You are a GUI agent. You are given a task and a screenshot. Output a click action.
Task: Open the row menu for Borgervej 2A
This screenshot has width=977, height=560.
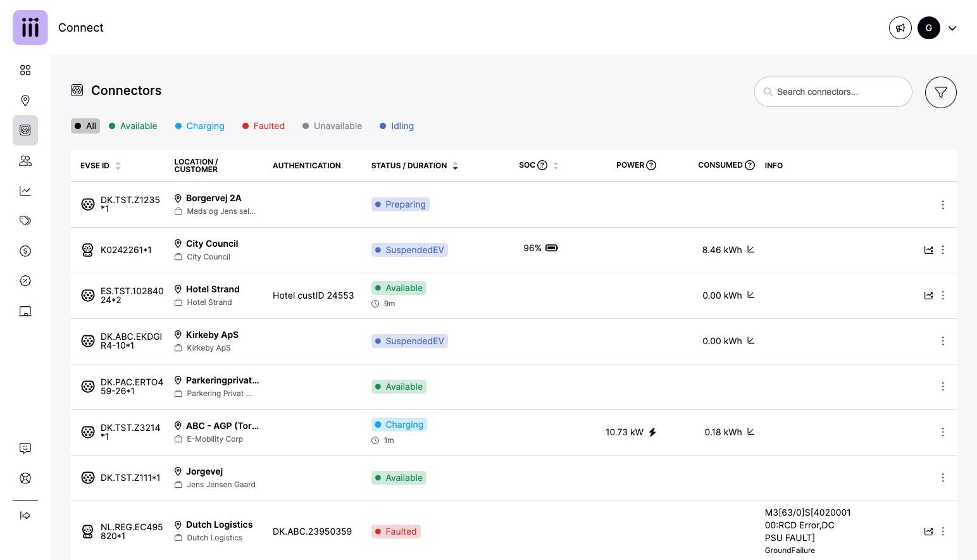click(943, 205)
